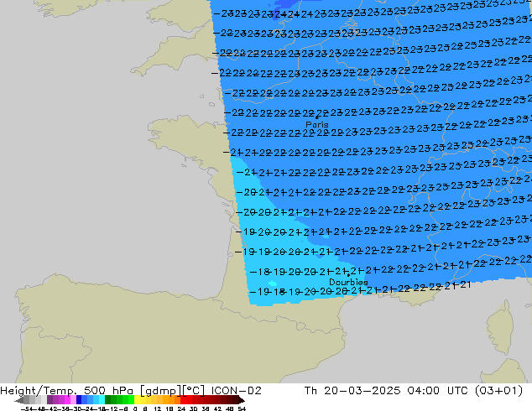Click the [gdmp] unit label
This screenshot has height=411, width=532.
(161, 391)
